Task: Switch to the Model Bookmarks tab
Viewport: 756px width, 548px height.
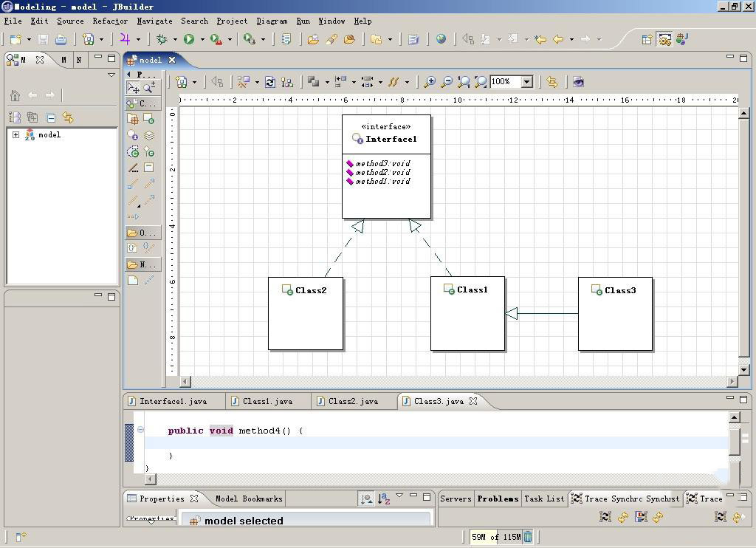Action: coord(249,499)
